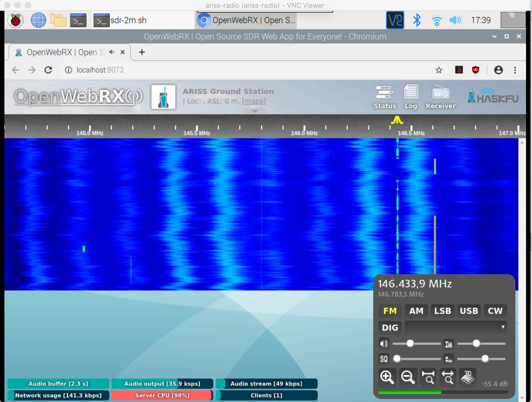Adjust the volume slider
The width and height of the screenshot is (532, 402).
coord(416,344)
